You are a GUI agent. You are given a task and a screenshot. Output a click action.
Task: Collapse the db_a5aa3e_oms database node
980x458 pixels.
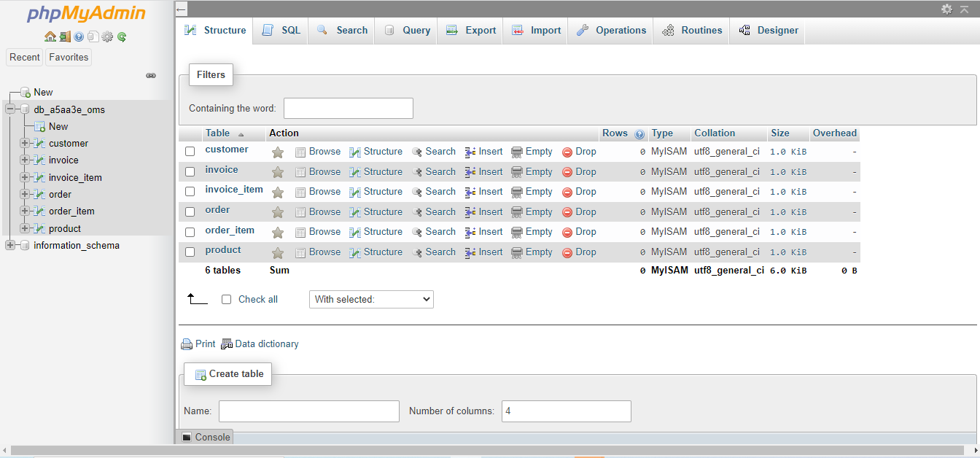(10, 109)
